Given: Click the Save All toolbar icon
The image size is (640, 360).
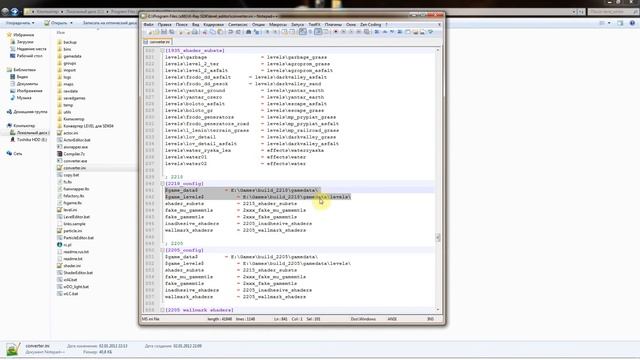Looking at the screenshot, I should (171, 32).
